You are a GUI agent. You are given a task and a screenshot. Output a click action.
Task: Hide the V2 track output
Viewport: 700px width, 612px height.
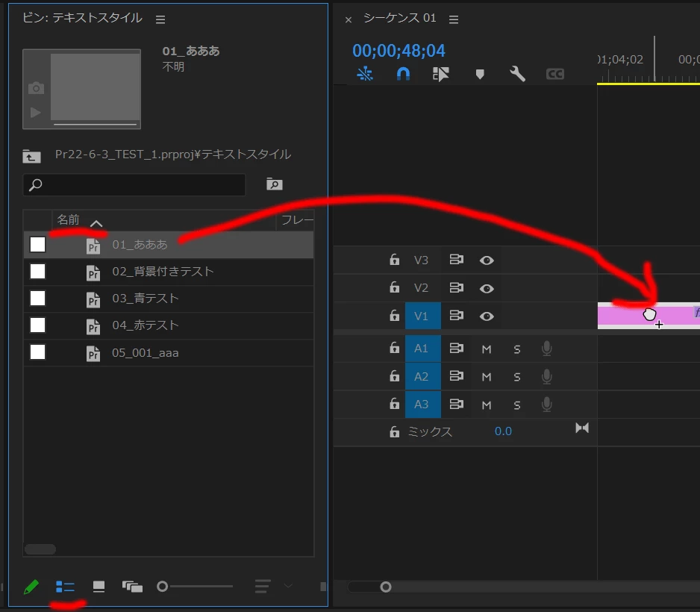pyautogui.click(x=487, y=289)
